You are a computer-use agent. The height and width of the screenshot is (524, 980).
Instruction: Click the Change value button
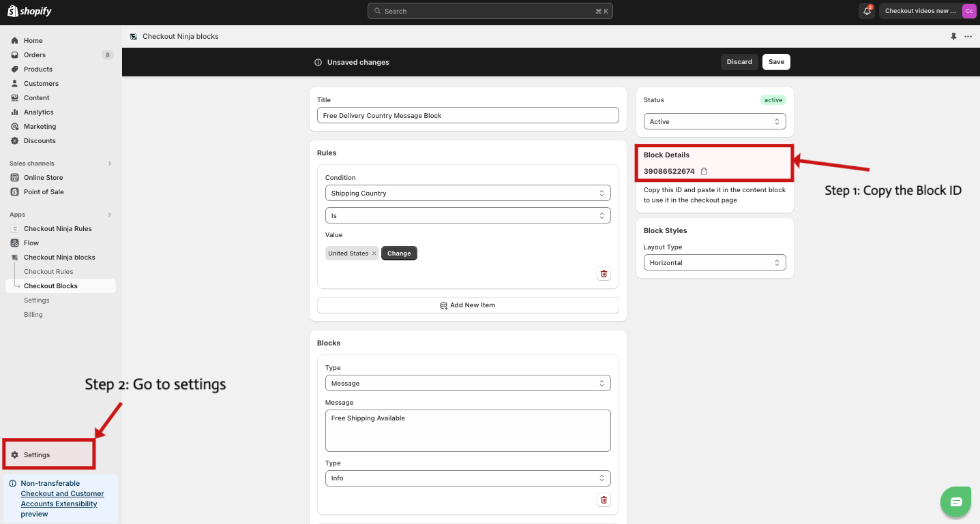399,253
